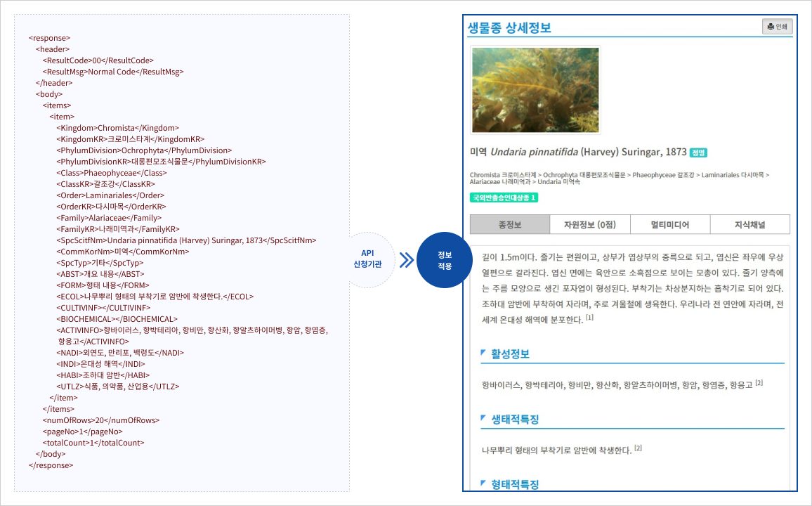Click the Undaria 미역속 breadcrumb link

click(x=558, y=182)
